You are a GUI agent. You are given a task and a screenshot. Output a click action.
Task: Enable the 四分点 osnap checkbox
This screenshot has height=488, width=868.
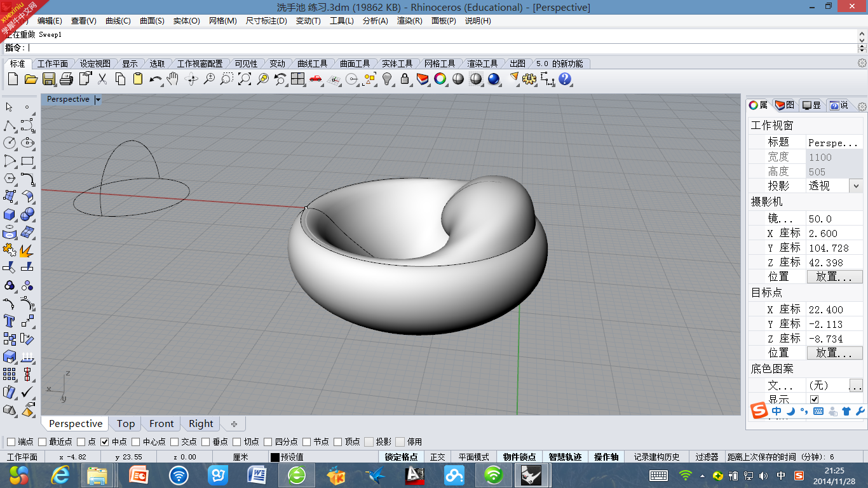268,442
